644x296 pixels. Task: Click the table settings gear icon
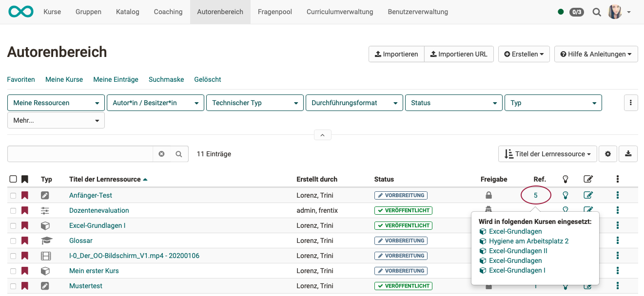(608, 154)
